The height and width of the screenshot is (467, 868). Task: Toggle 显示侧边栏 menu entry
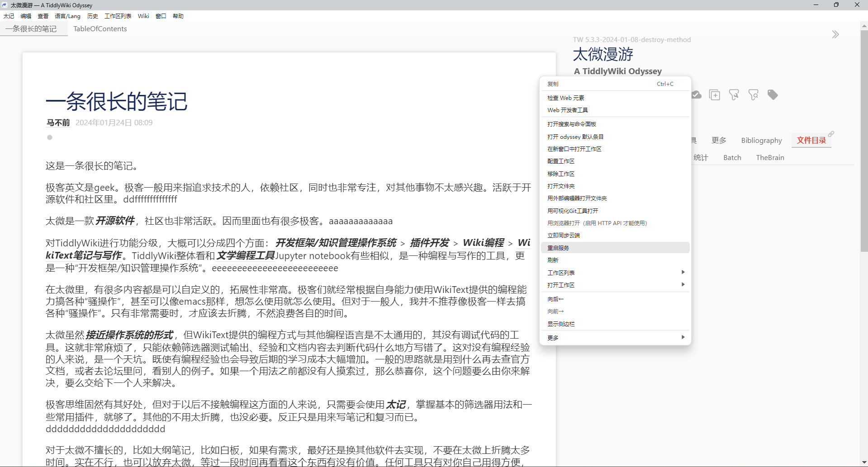point(615,324)
